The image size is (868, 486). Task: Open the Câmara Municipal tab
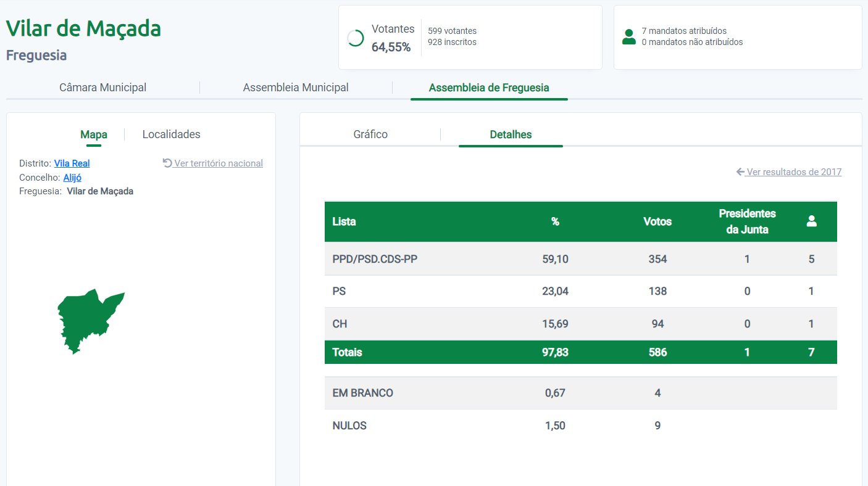(102, 88)
